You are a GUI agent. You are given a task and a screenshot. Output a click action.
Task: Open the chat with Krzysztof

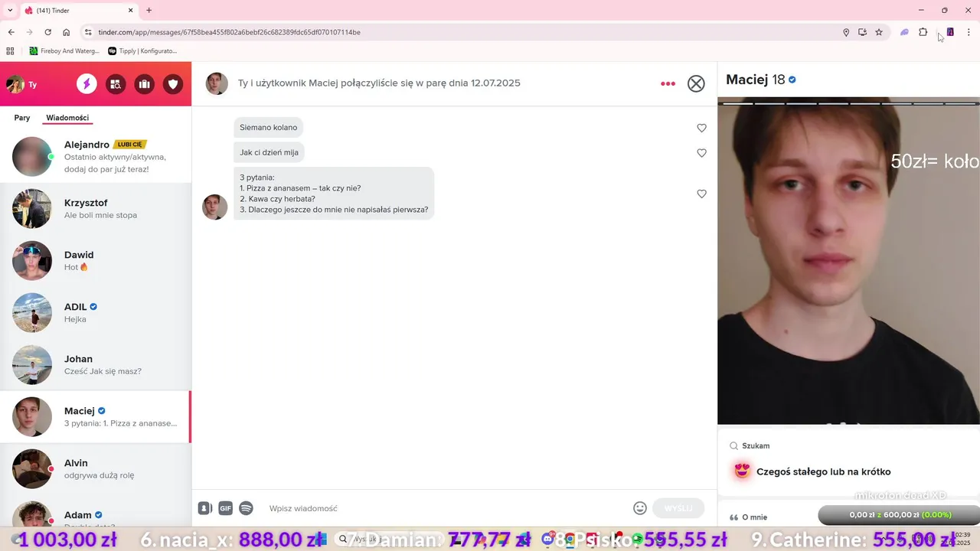tap(96, 208)
